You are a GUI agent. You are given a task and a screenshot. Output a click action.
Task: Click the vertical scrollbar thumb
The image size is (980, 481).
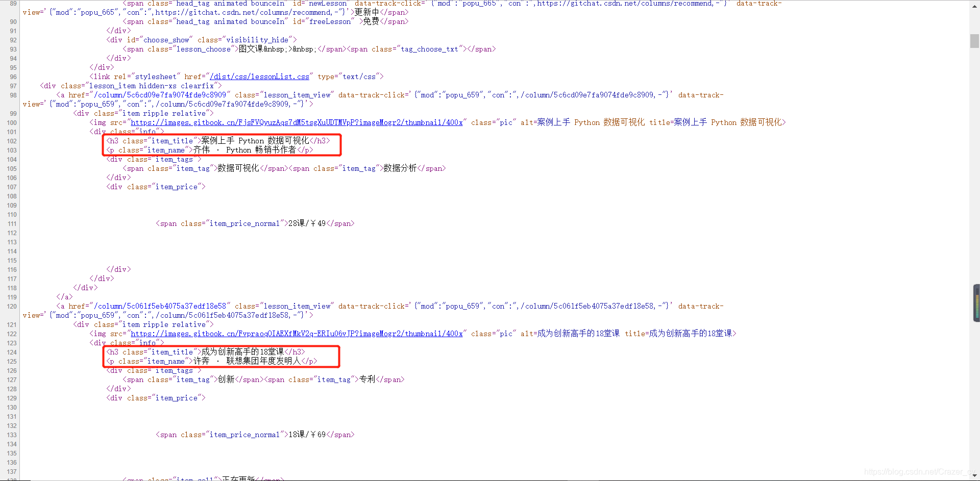point(974,41)
